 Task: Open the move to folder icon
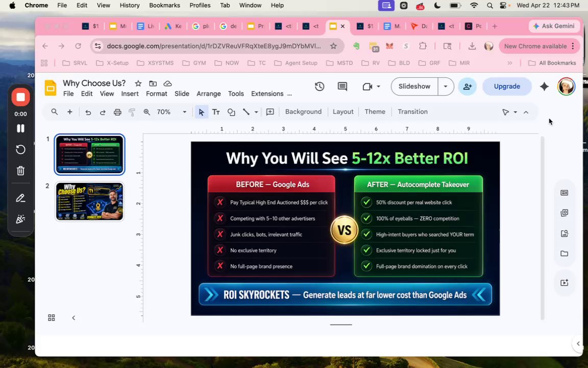tap(153, 83)
